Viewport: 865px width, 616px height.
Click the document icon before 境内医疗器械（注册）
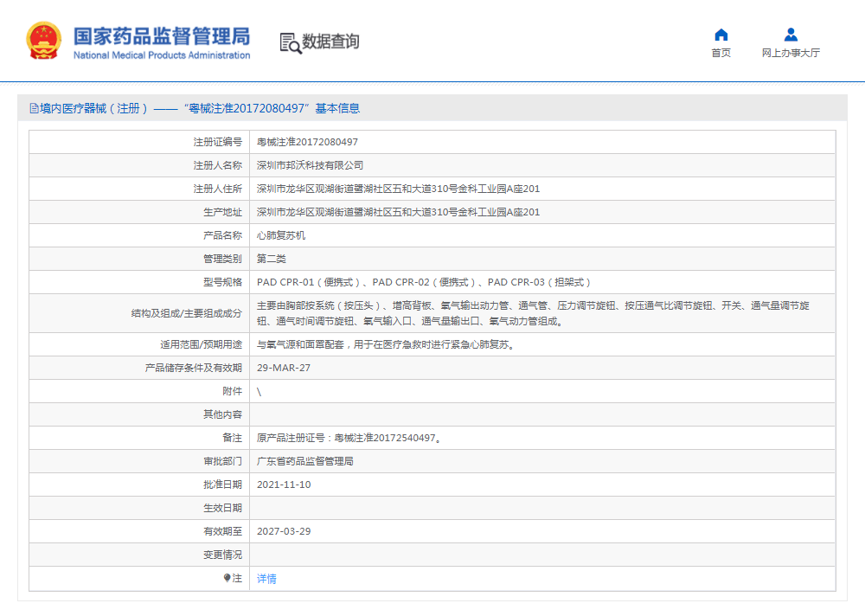point(31,107)
